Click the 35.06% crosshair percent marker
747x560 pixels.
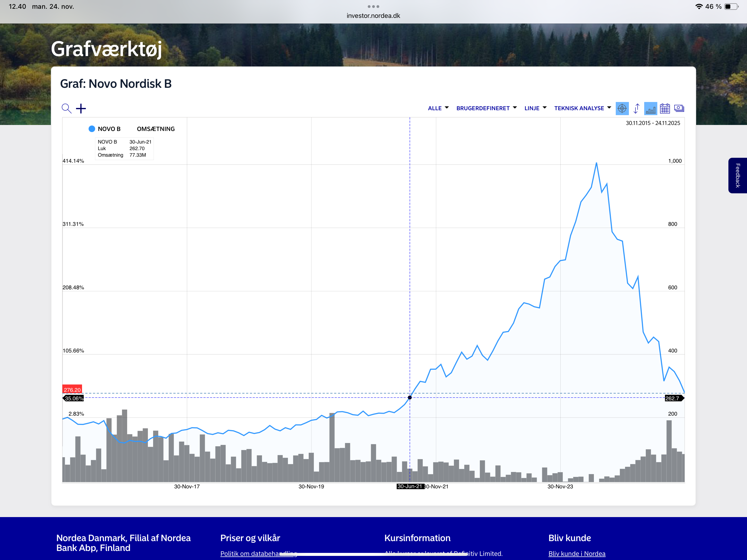pyautogui.click(x=73, y=398)
